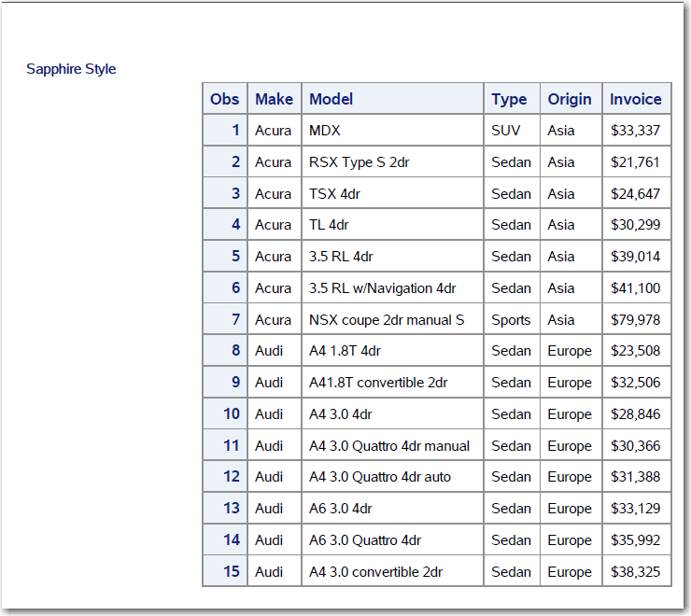The height and width of the screenshot is (616, 691).
Task: Select the SUV type cell
Action: tap(506, 131)
